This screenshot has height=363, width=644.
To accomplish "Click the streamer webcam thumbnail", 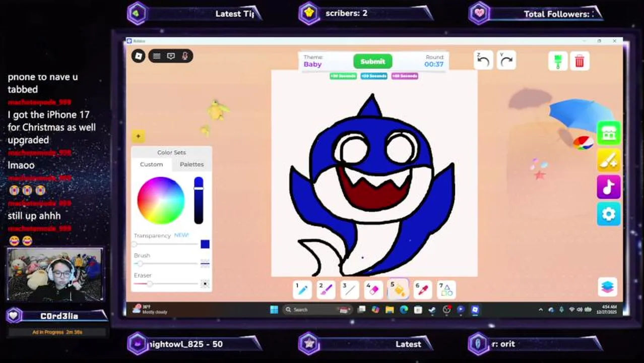I will pyautogui.click(x=55, y=275).
